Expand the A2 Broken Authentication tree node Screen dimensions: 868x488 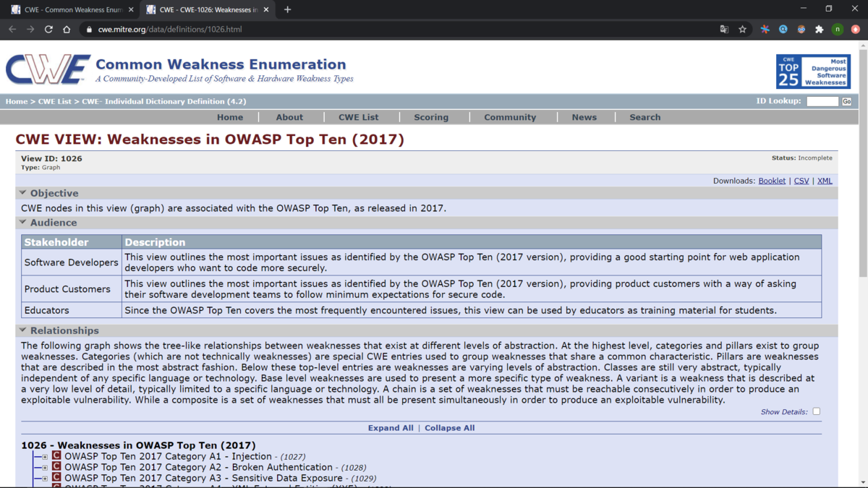[45, 468]
